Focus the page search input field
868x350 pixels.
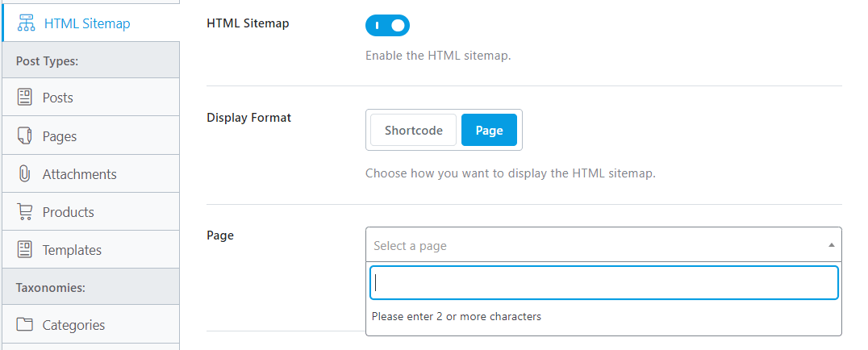tap(603, 282)
